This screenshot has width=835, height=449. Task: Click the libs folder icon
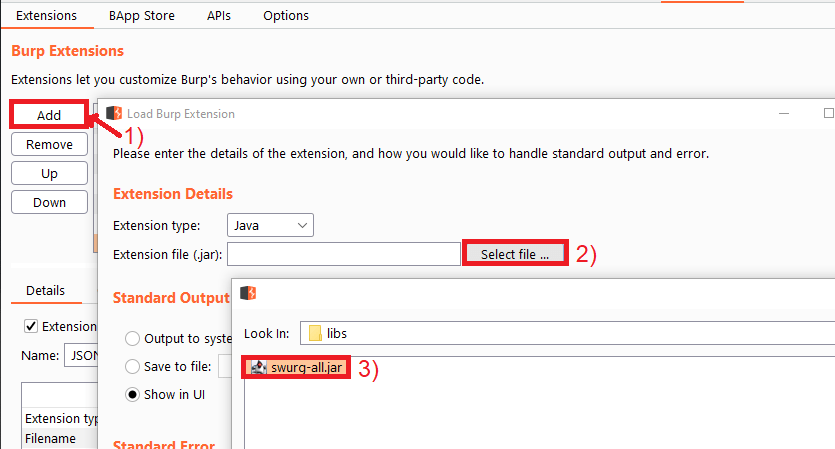(315, 333)
